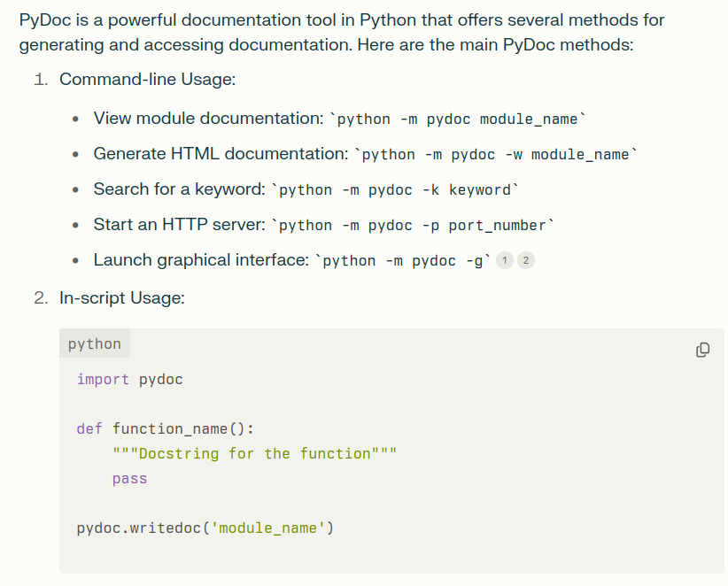This screenshot has width=728, height=586.
Task: Click 'python -m pydoc module_name' command
Action: [x=457, y=120]
